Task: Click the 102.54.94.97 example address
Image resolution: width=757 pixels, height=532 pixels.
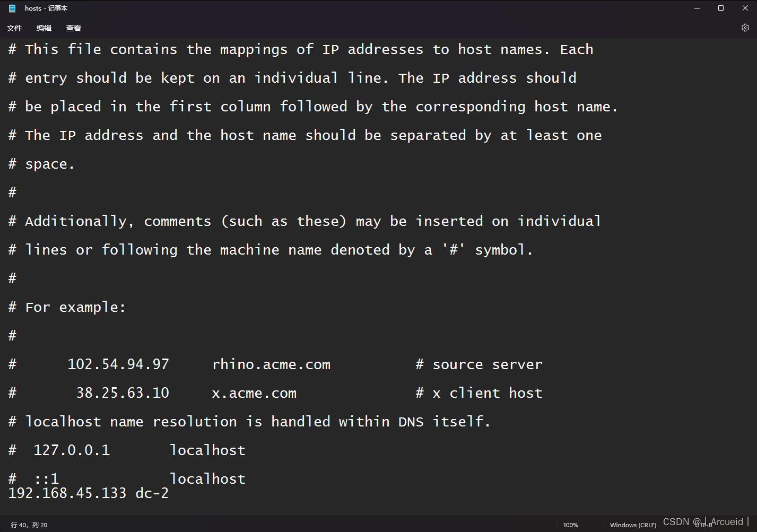Action: 118,364
